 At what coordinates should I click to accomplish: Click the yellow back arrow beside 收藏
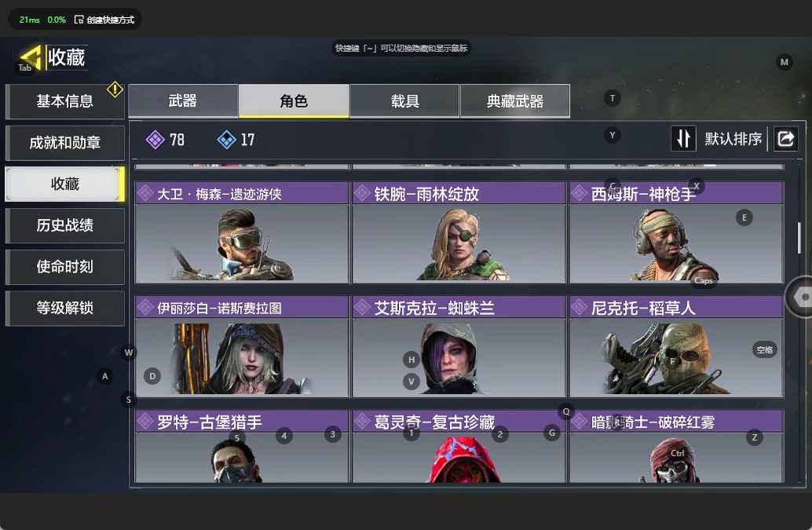(30, 57)
